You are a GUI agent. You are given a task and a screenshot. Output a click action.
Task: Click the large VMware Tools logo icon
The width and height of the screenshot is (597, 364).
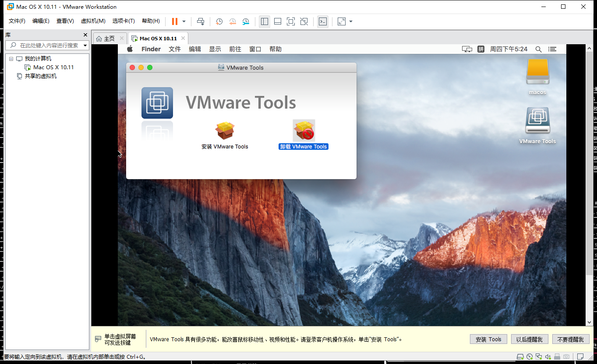coord(157,103)
